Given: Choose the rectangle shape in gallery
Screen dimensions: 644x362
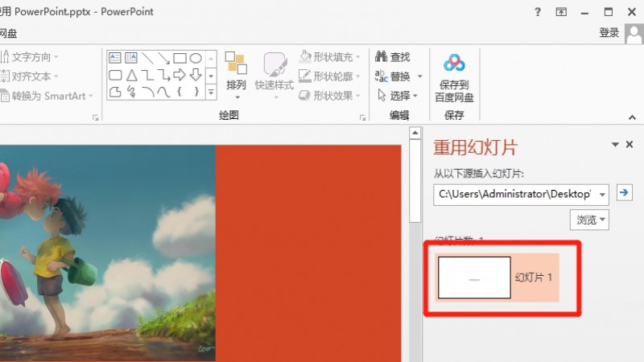Looking at the screenshot, I should [180, 58].
